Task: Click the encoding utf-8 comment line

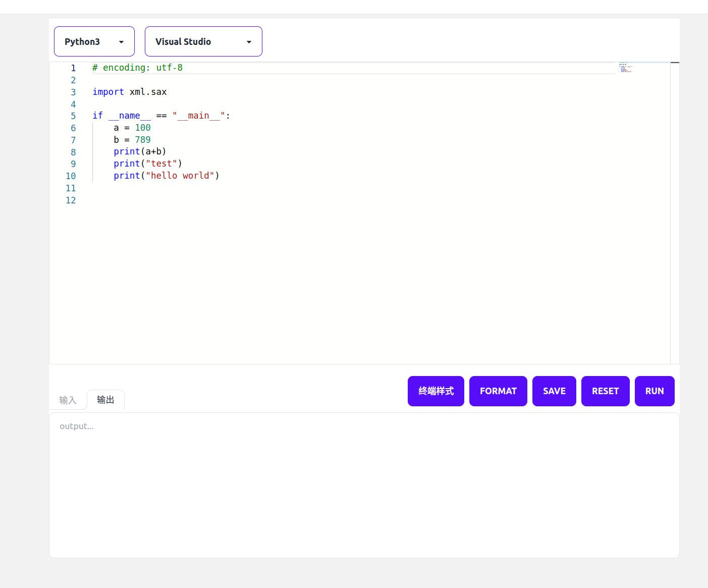Action: pyautogui.click(x=137, y=68)
